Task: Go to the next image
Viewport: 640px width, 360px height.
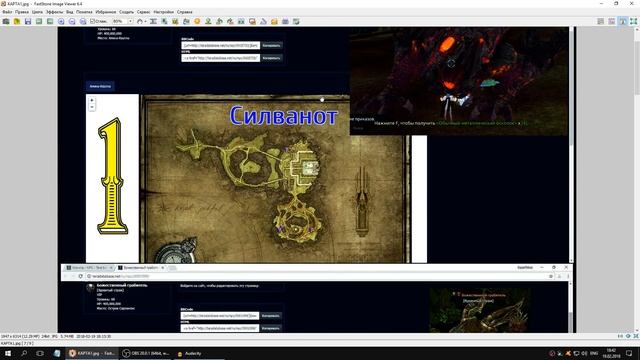Action: click(x=50, y=21)
